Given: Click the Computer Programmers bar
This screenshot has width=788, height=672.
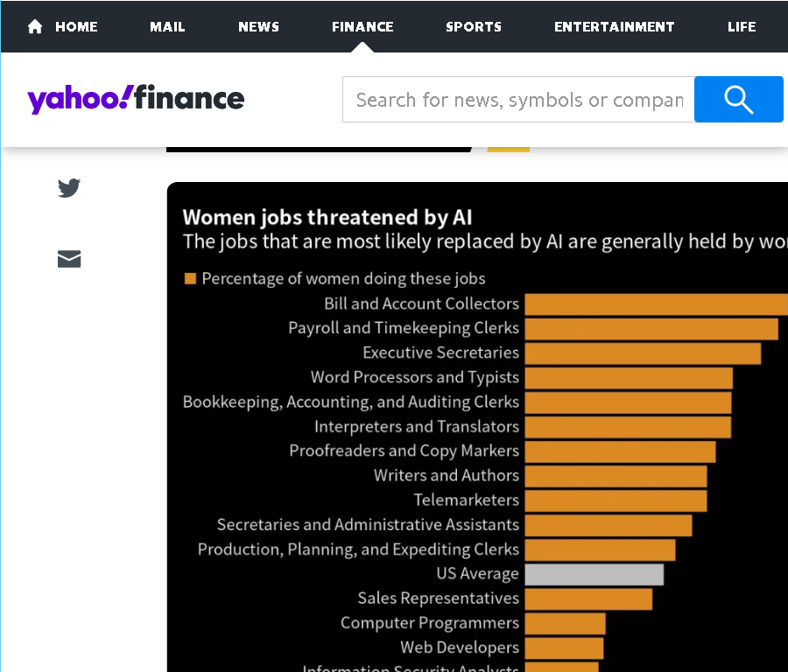Looking at the screenshot, I should coord(565,624).
